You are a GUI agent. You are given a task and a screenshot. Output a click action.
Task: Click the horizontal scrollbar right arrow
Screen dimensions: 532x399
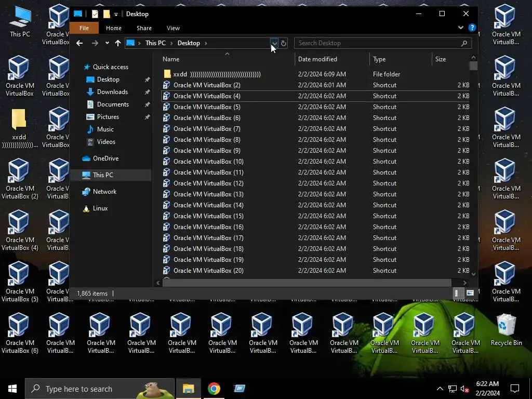click(x=464, y=283)
